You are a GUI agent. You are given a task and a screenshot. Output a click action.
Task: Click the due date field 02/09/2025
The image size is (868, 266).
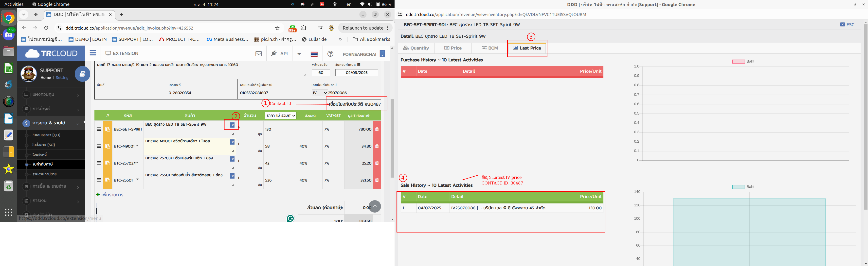pyautogui.click(x=357, y=73)
